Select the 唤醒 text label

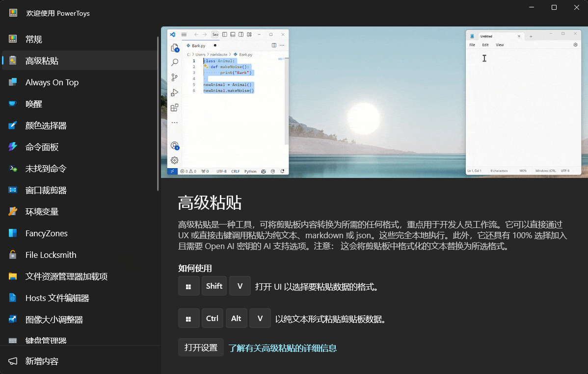(x=34, y=104)
